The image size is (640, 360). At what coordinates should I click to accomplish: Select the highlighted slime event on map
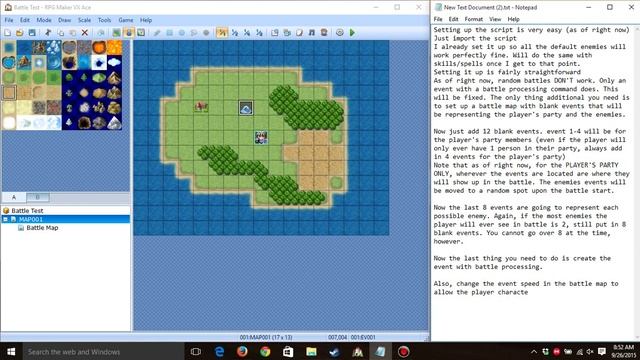(x=246, y=108)
